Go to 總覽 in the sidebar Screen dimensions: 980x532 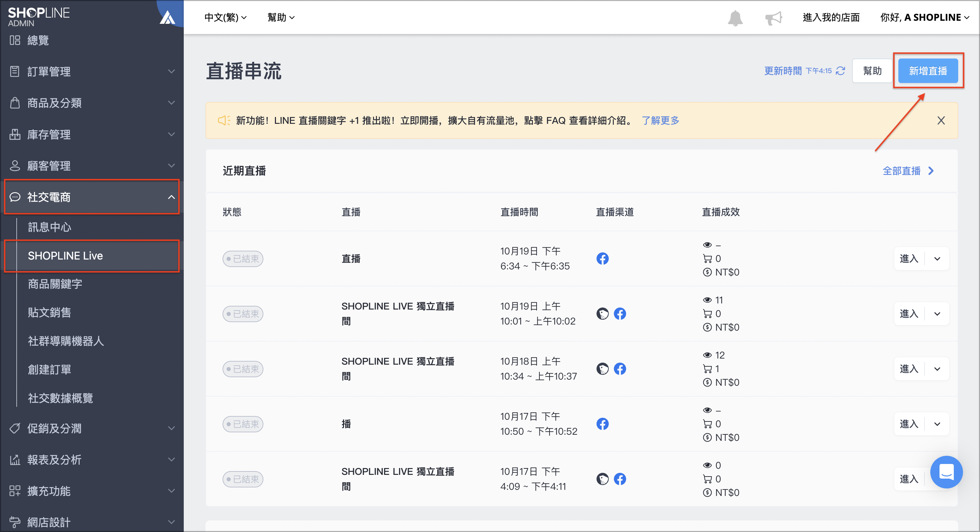pos(38,40)
